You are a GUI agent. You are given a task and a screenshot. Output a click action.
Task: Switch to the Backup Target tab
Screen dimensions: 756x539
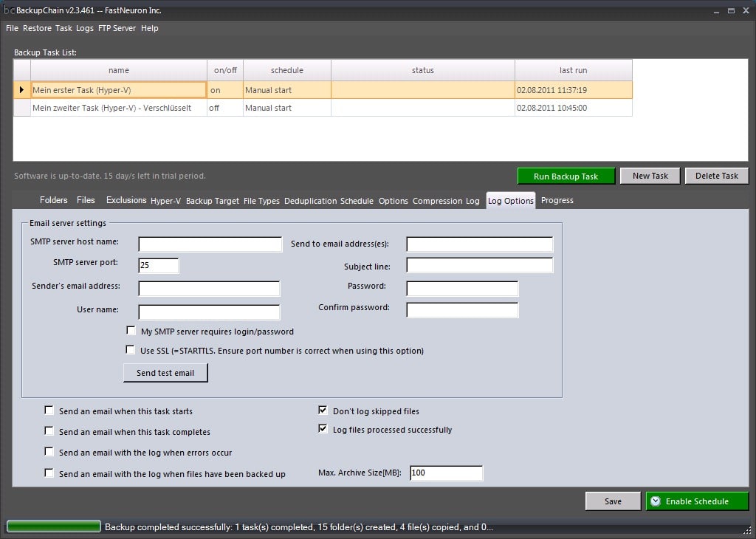pyautogui.click(x=213, y=201)
